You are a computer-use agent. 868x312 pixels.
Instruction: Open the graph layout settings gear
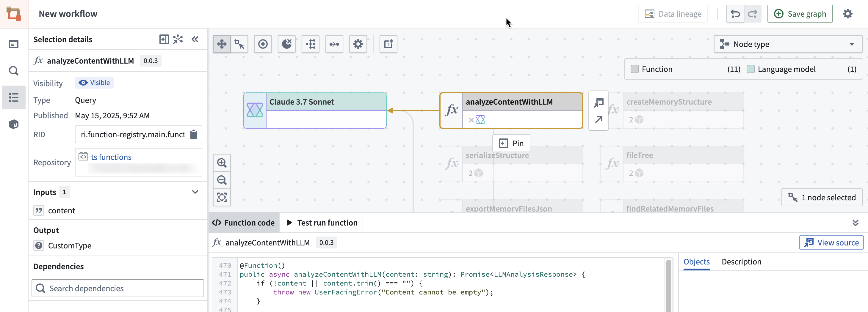point(358,44)
